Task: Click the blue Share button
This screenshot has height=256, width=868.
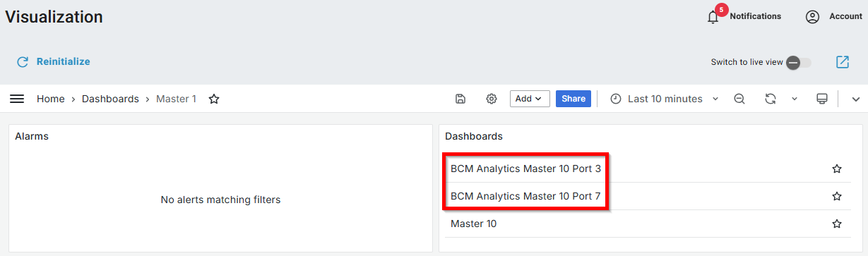Action: (x=573, y=99)
